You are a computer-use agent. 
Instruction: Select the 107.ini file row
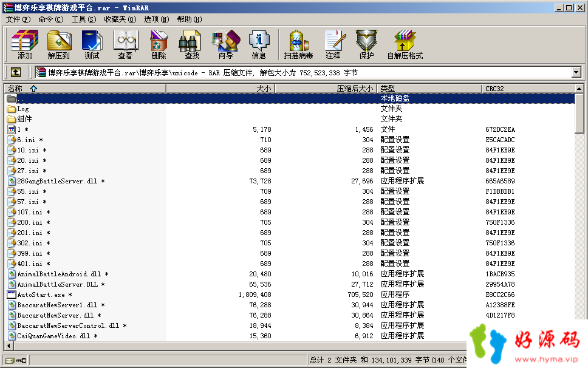(290, 212)
